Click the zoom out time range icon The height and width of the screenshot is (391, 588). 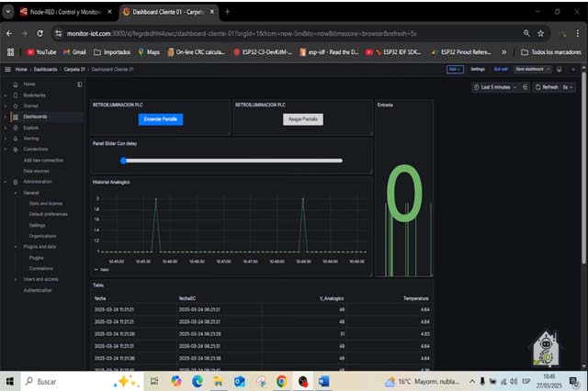point(525,87)
